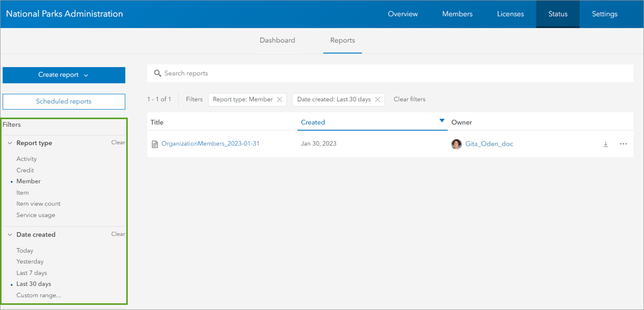
Task: Click the document icon beside OrganizationMembers_2023-01-31
Action: pos(155,144)
